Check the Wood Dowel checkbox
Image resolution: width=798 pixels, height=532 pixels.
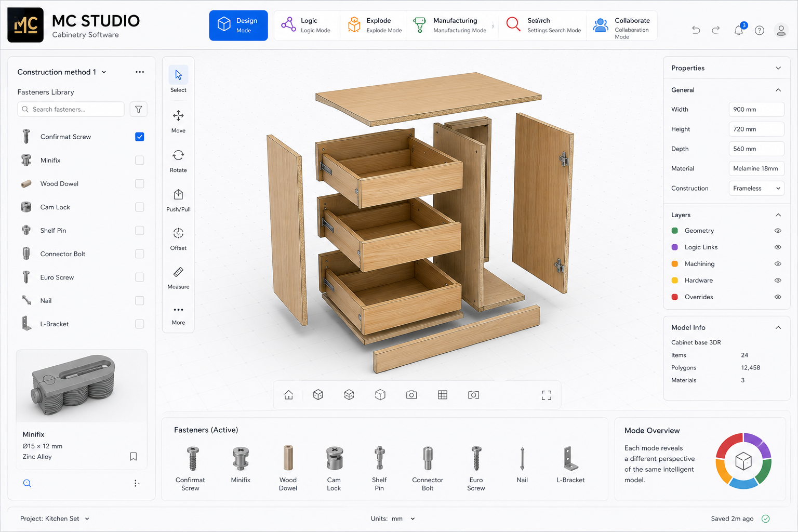pyautogui.click(x=140, y=183)
